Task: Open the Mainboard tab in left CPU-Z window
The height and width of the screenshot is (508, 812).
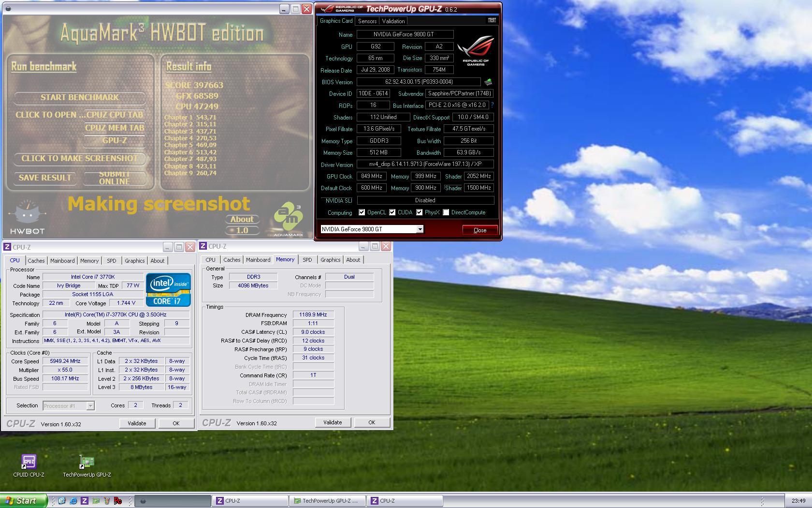Action: (x=62, y=261)
